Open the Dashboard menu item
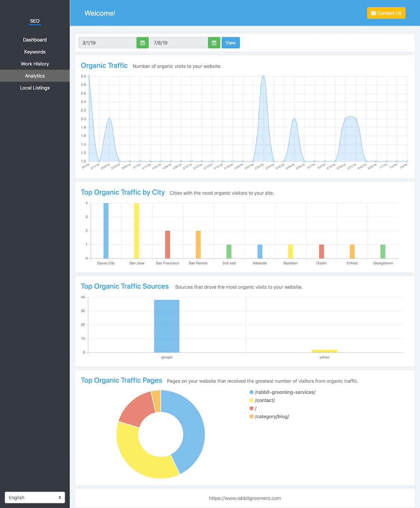This screenshot has height=508, width=420. pos(35,40)
